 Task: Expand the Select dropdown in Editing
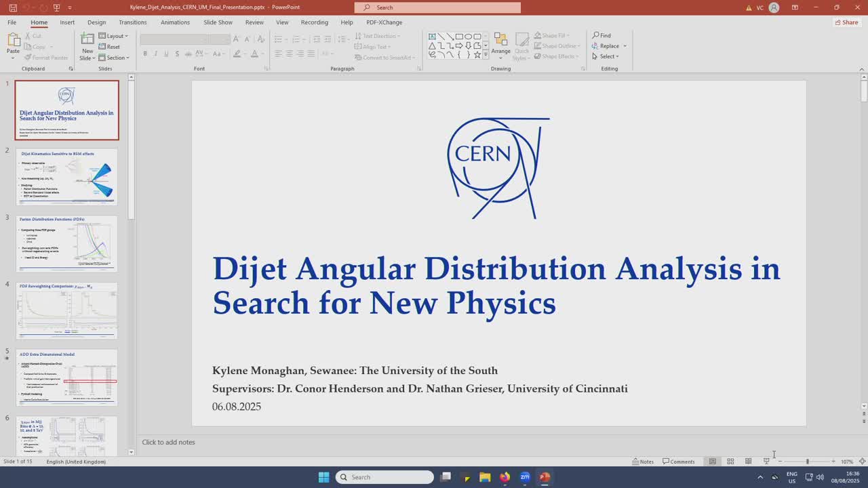coord(606,57)
